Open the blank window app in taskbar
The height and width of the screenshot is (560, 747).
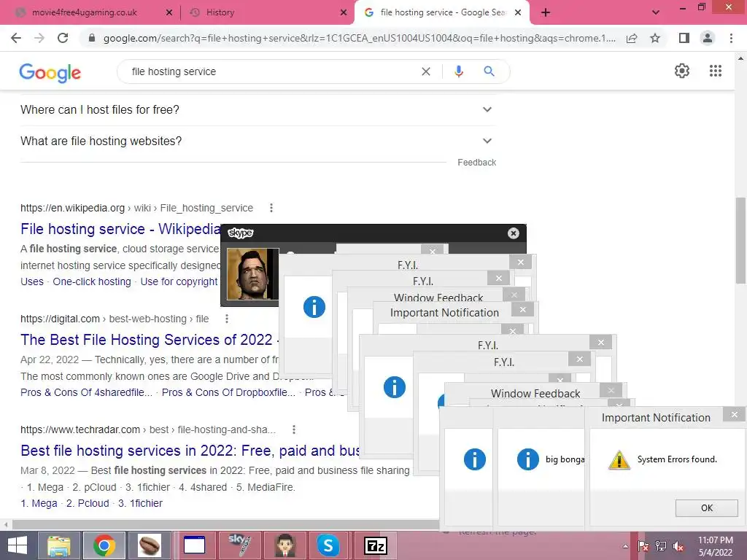(194, 545)
